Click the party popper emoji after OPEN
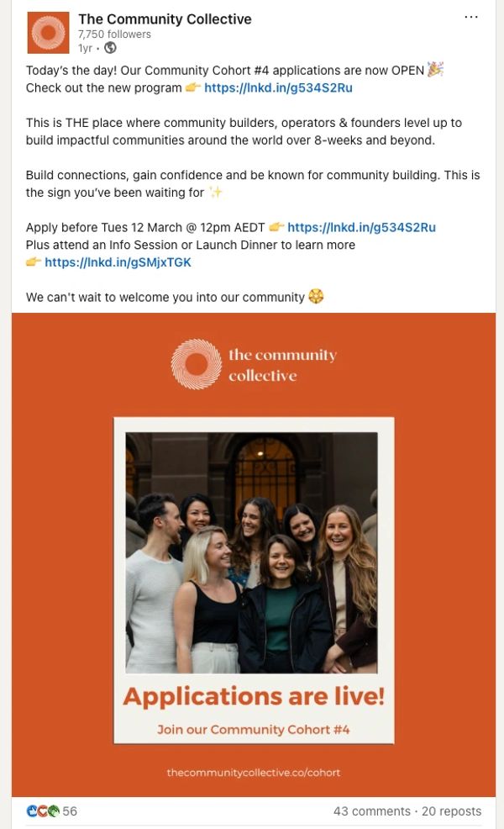504x829 pixels. 435,70
